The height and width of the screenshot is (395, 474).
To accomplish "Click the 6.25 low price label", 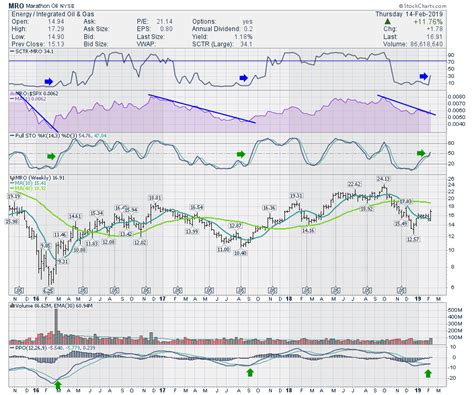I will click(x=49, y=290).
